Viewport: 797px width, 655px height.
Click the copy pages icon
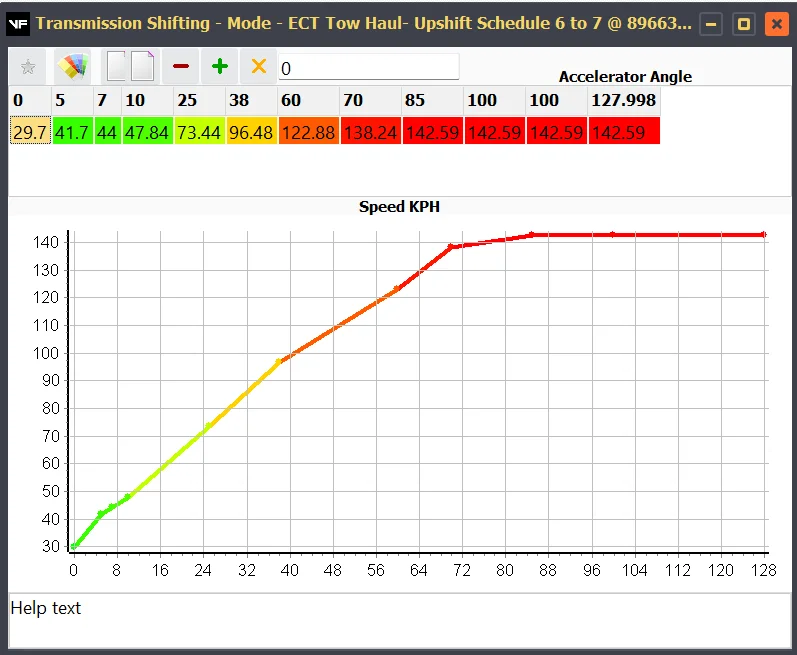[118, 67]
